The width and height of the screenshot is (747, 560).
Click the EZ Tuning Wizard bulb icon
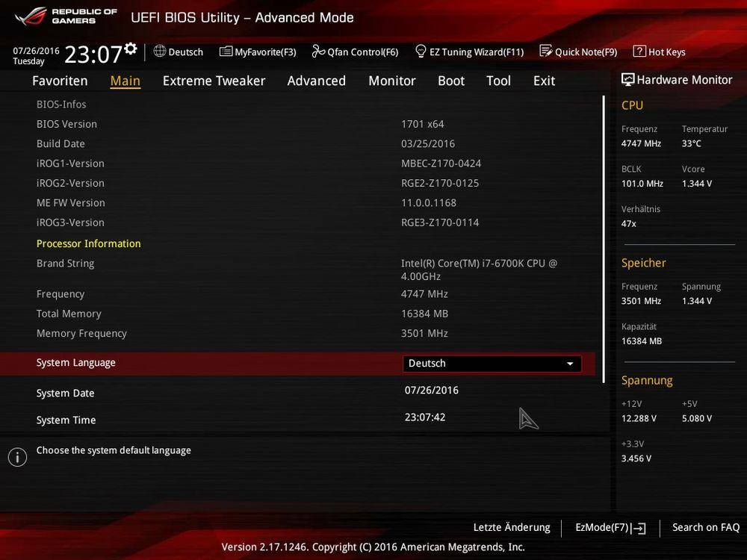421,51
